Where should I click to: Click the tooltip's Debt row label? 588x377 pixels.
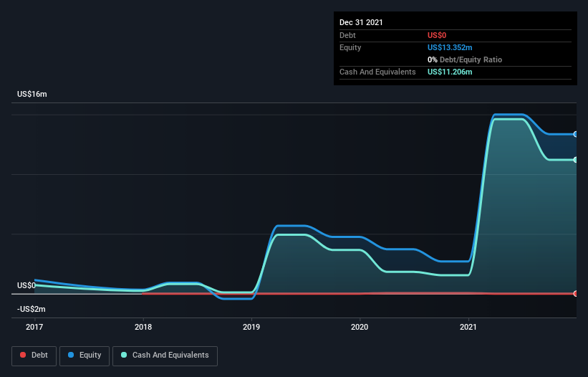click(x=347, y=35)
